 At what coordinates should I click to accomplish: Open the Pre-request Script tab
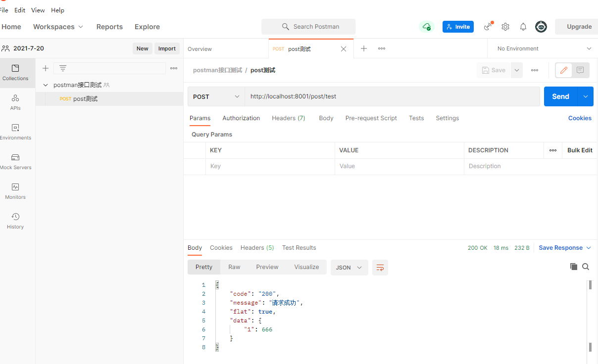tap(371, 118)
